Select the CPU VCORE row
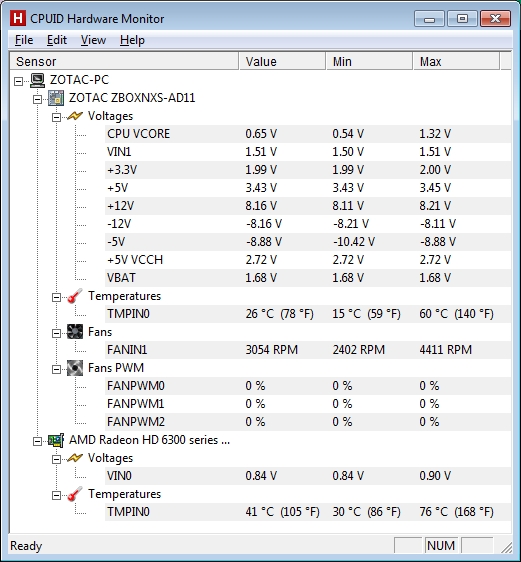 (x=308, y=134)
